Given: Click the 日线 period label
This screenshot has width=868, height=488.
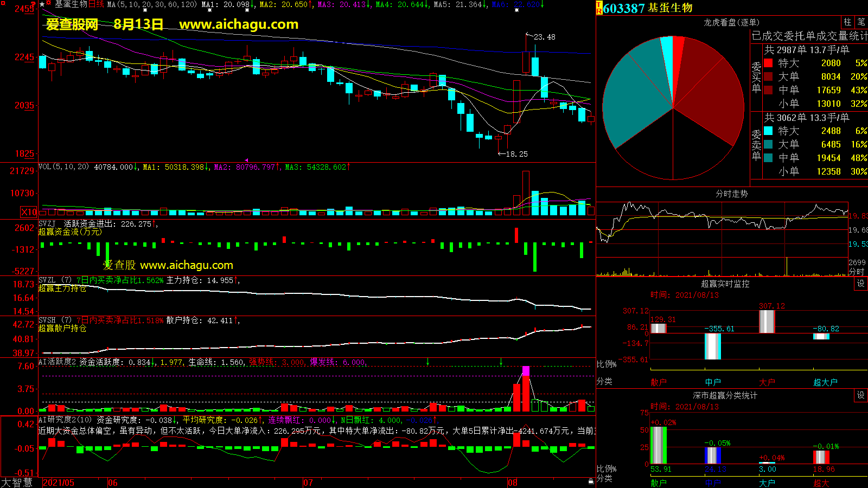Looking at the screenshot, I should (96, 4).
